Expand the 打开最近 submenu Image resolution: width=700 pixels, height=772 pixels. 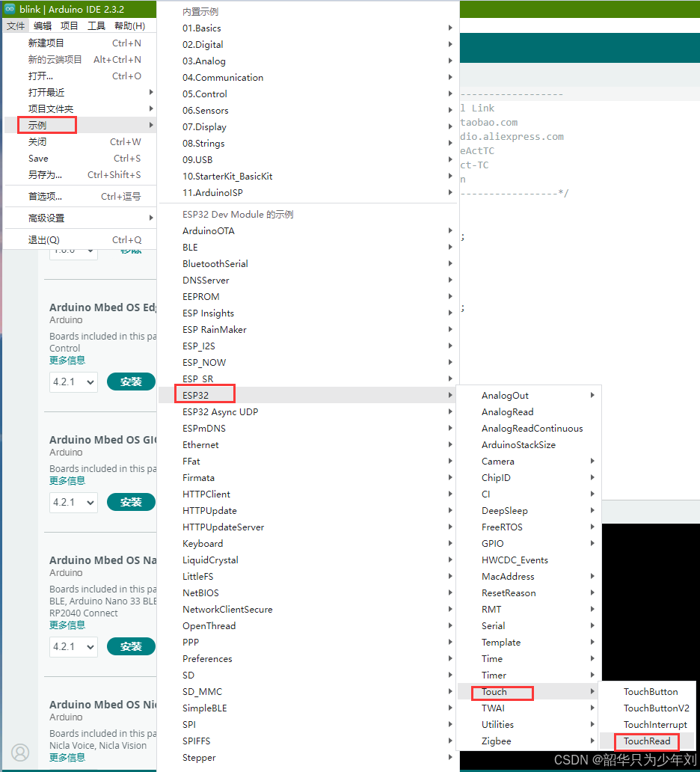pos(80,93)
